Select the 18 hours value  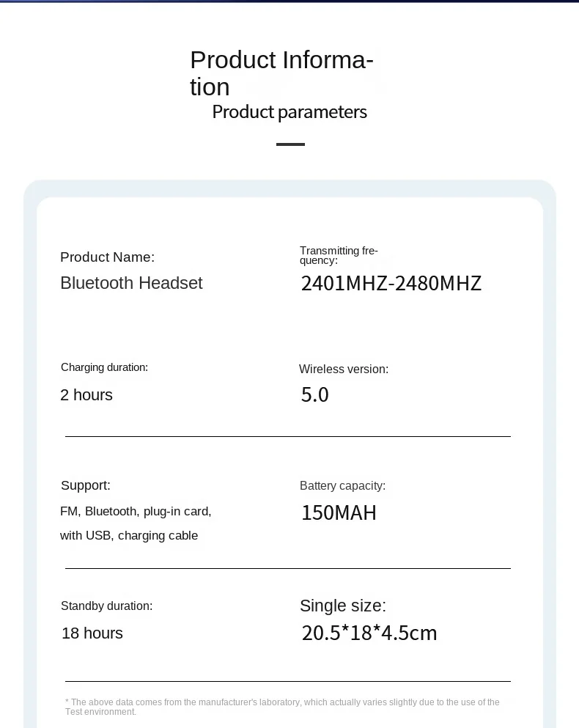[92, 633]
